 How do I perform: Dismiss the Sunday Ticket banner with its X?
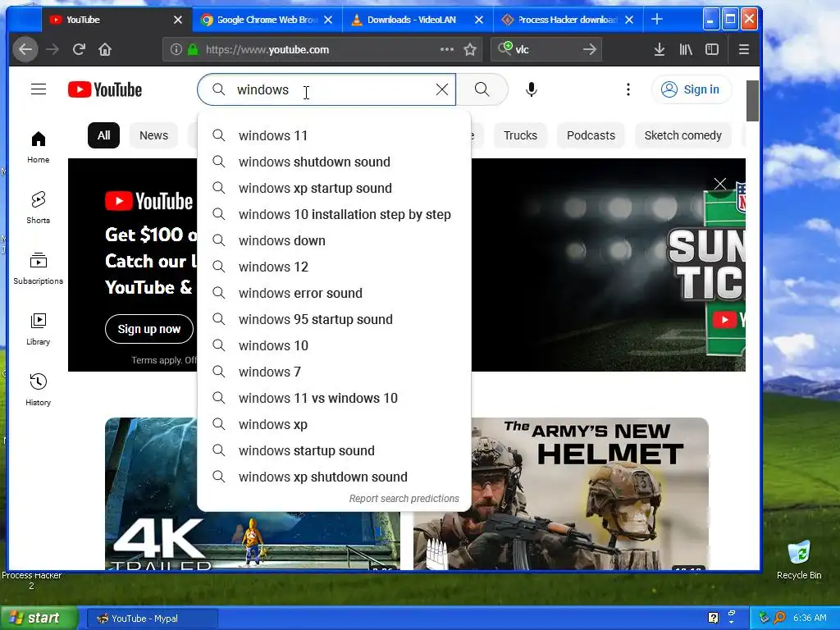point(720,184)
